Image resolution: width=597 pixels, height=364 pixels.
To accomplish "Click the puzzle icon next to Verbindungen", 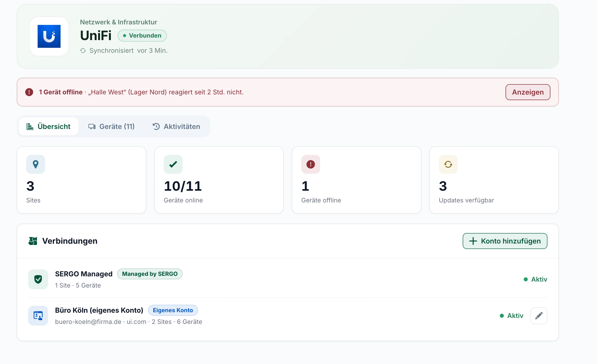I will 33,241.
